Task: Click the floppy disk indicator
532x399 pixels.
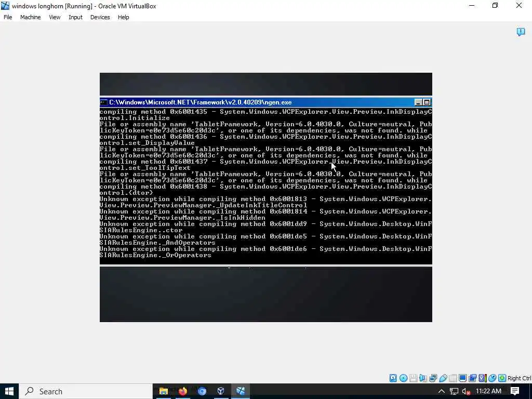Action: (413, 378)
